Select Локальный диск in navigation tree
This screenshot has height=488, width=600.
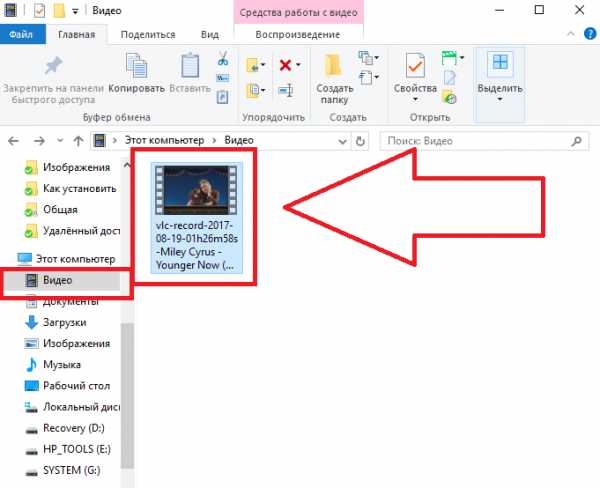72,407
